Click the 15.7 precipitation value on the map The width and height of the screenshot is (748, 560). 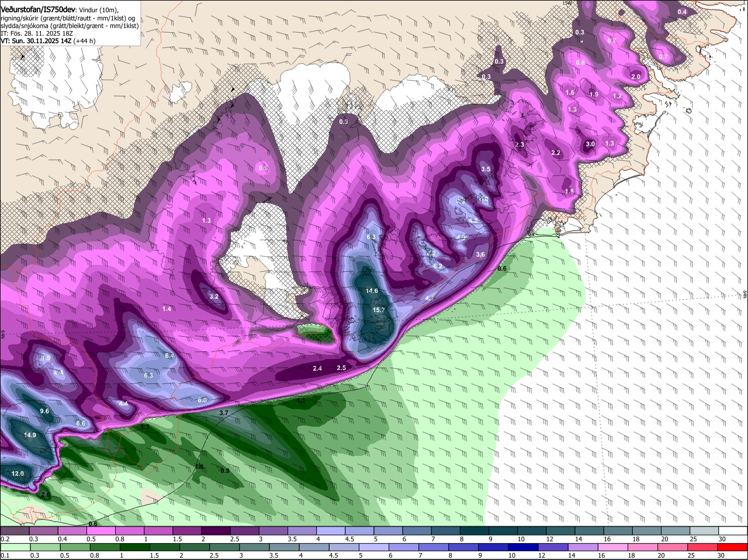[x=378, y=310]
